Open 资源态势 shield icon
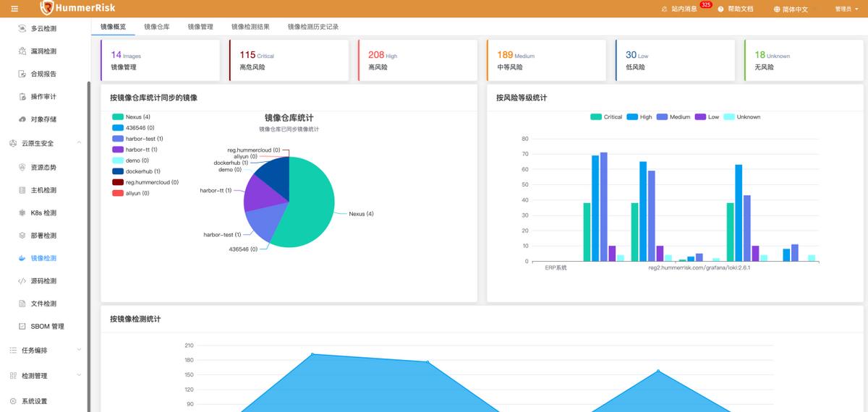 coord(22,167)
